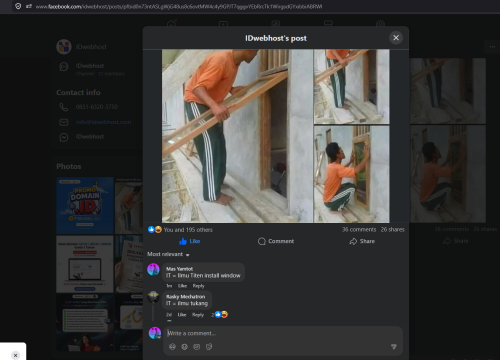Reply to Rasky Mechatron's comment

pos(198,315)
